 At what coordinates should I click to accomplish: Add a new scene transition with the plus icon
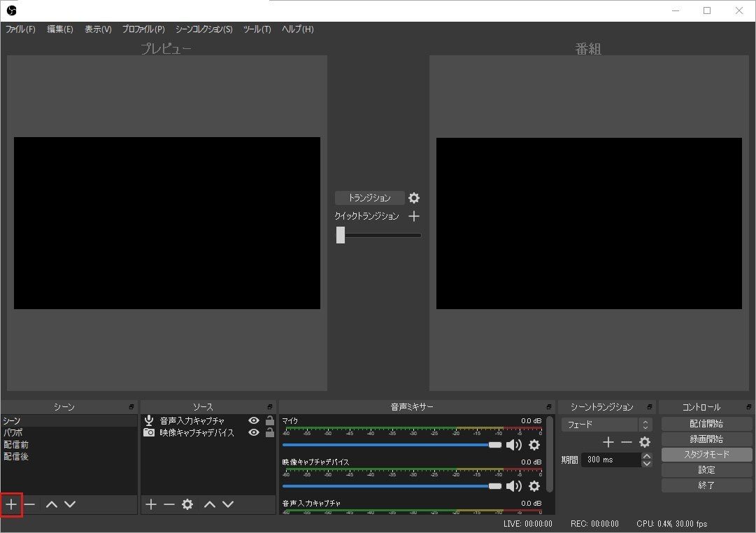pos(608,442)
